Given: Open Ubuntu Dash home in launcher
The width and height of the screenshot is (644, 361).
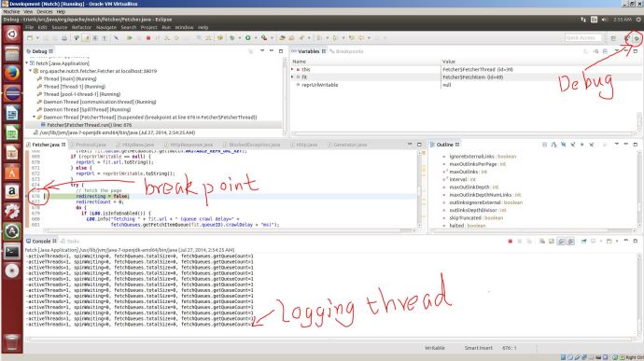Looking at the screenshot, I should [x=12, y=35].
